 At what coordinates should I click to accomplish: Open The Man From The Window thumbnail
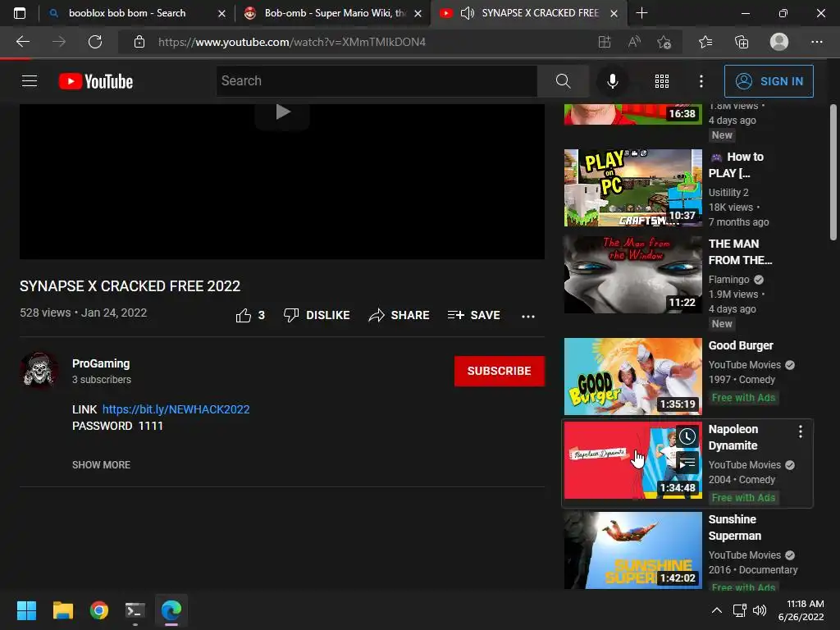click(x=632, y=274)
